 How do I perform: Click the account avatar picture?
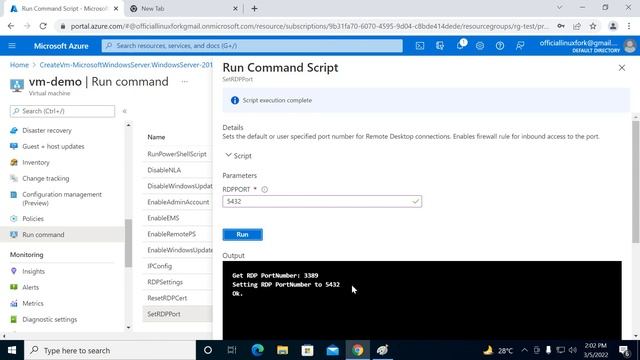click(630, 46)
